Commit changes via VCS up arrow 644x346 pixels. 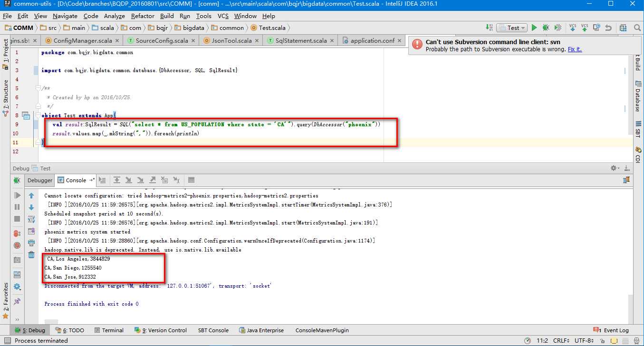pyautogui.click(x=585, y=28)
